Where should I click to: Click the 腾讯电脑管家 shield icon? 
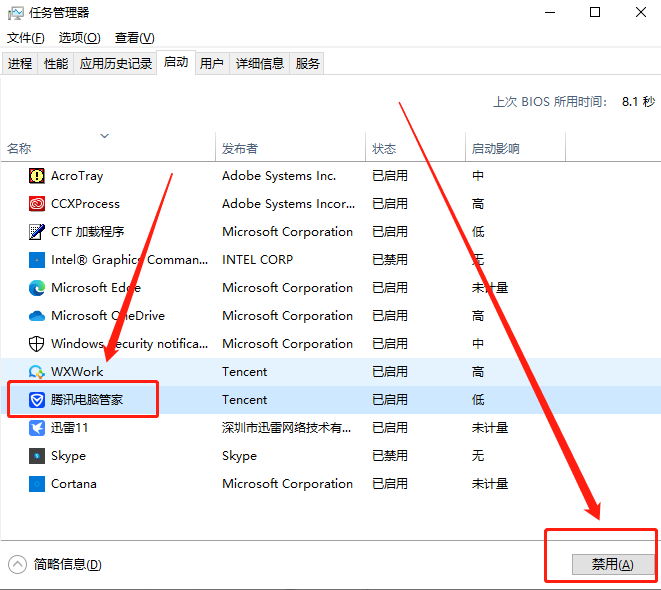[x=37, y=399]
